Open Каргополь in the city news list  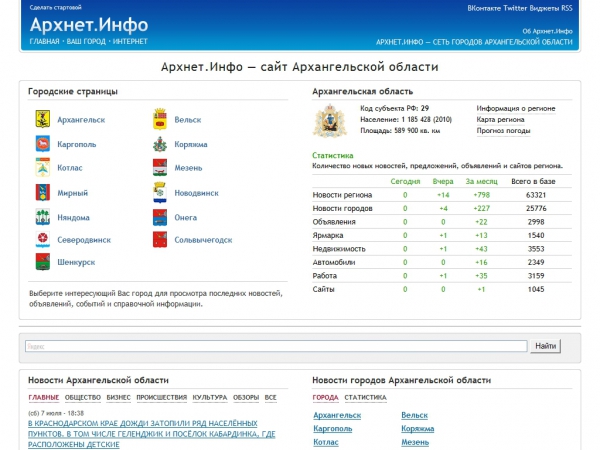point(332,429)
